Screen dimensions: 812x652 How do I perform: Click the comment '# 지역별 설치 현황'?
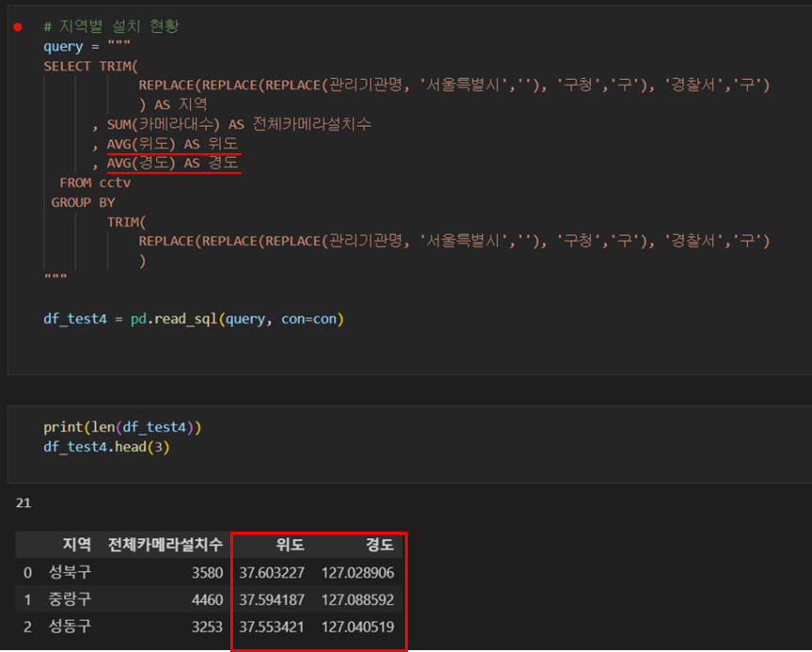tap(111, 26)
